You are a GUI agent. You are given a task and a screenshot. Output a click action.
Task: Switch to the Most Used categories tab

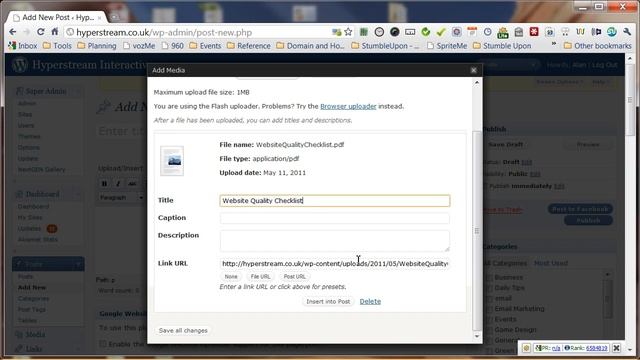point(551,263)
